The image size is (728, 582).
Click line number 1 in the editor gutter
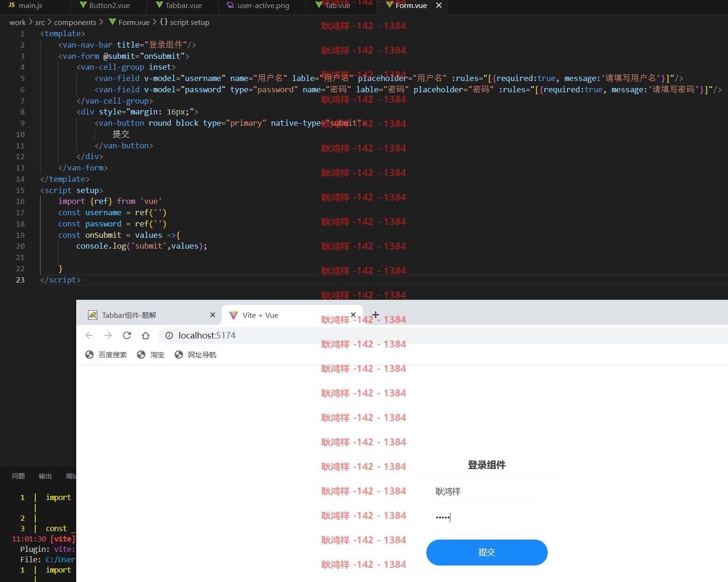pos(22,33)
